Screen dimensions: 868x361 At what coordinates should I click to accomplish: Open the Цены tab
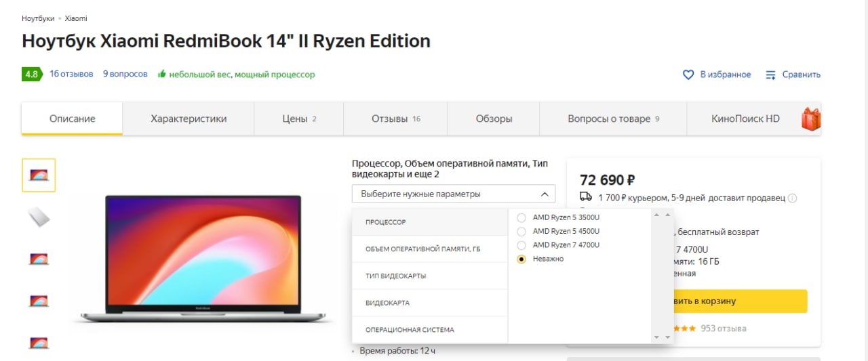pyautogui.click(x=299, y=119)
